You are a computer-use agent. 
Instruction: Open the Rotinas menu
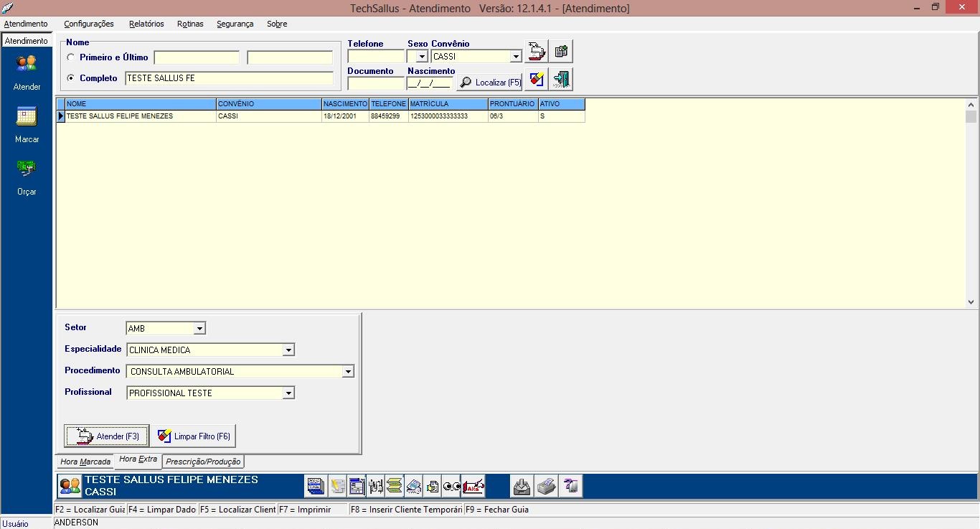pos(190,24)
